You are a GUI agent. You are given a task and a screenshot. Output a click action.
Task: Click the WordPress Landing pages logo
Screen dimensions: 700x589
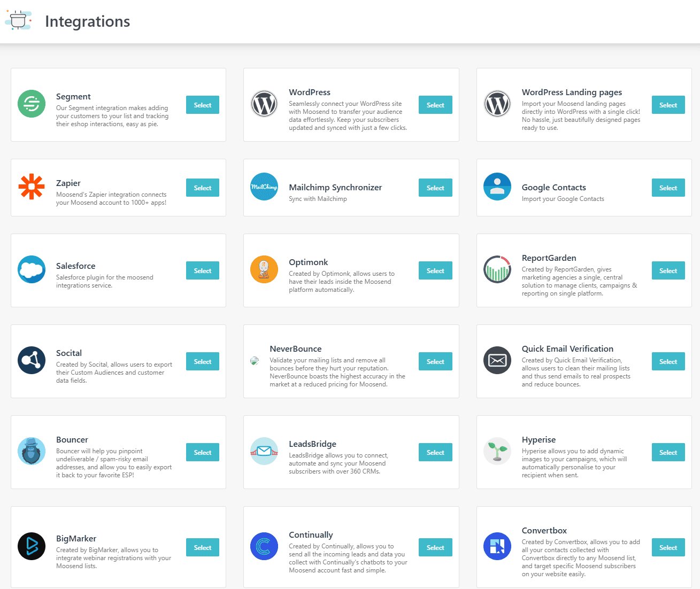(x=497, y=104)
